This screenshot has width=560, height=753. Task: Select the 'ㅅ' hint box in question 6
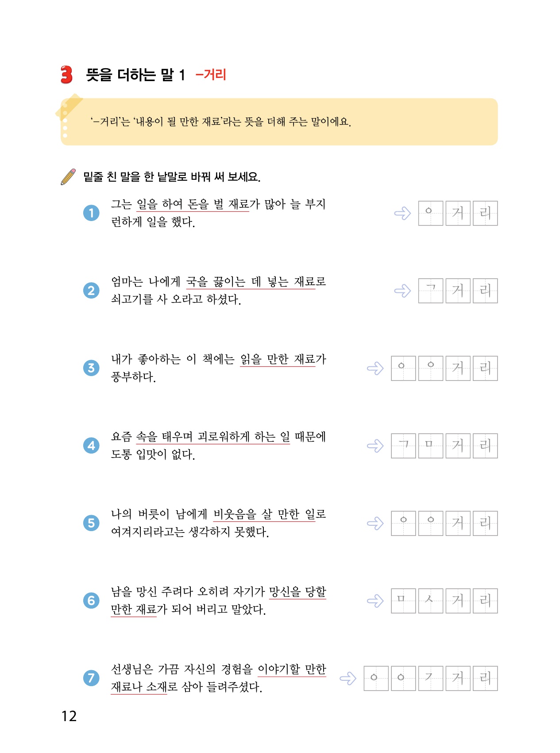click(x=430, y=601)
